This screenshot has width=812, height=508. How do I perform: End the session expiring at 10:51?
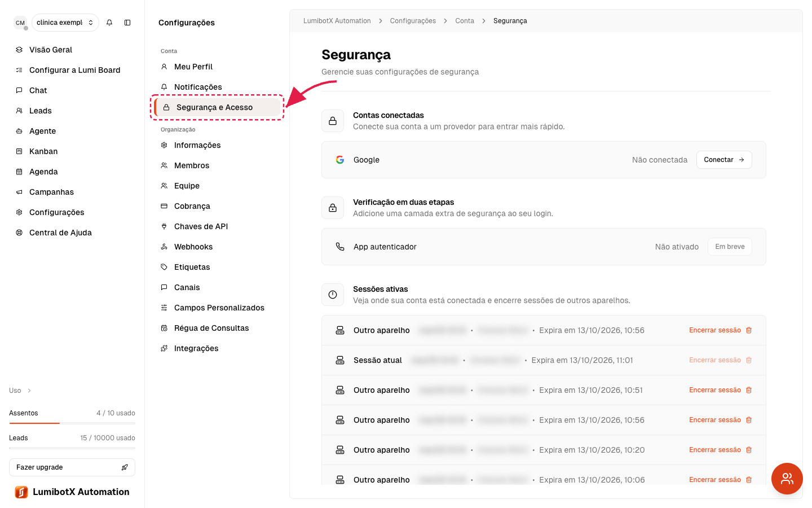tap(720, 390)
